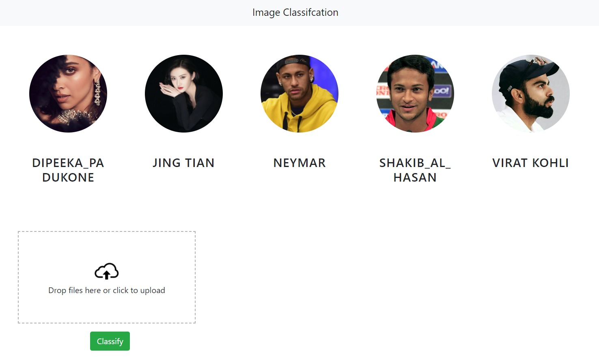Screen dimensions: 599x364
Task: Click the Classify button
Action: 110,341
